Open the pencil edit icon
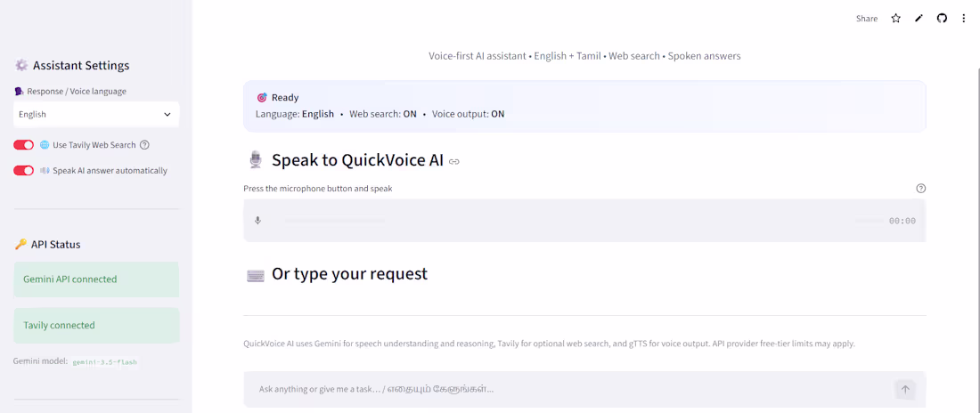Screen dimensions: 980x413 919,19
